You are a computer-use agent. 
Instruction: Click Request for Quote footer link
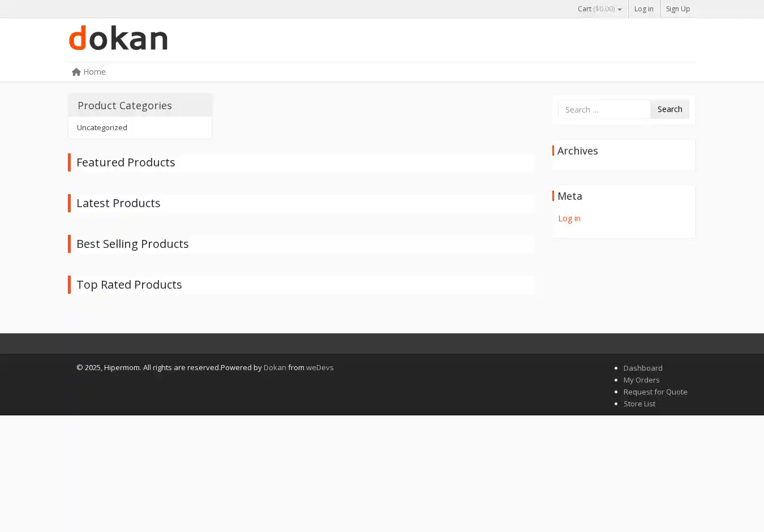pos(655,392)
